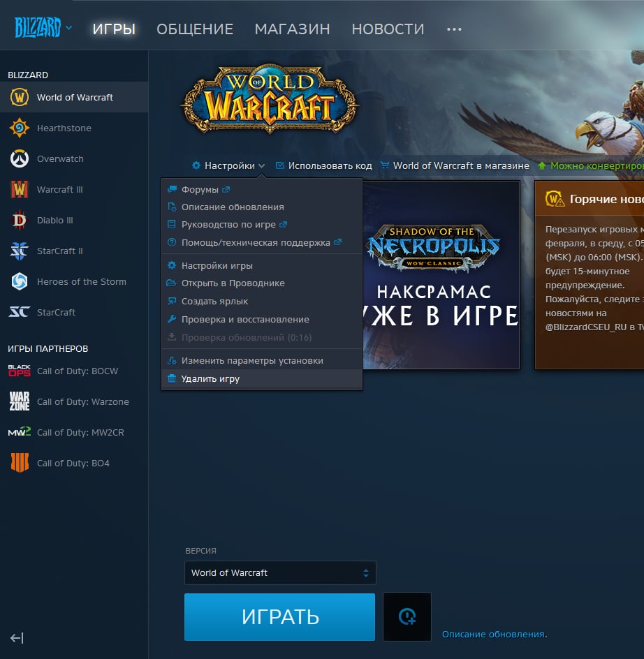Image resolution: width=644 pixels, height=659 pixels.
Task: Select Overwatch icon in sidebar
Action: [x=20, y=158]
